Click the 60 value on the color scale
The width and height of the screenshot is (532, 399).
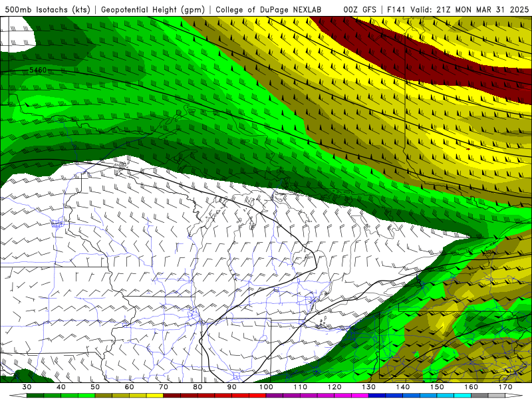129,387
